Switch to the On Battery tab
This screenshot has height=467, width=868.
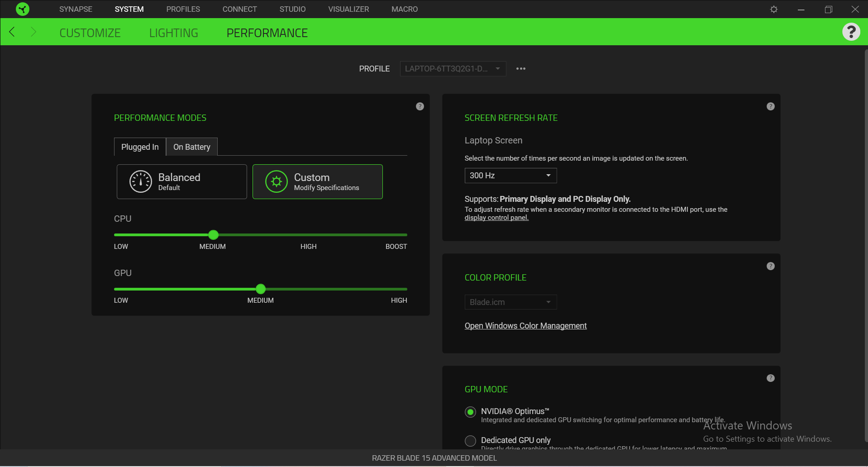[x=192, y=147]
